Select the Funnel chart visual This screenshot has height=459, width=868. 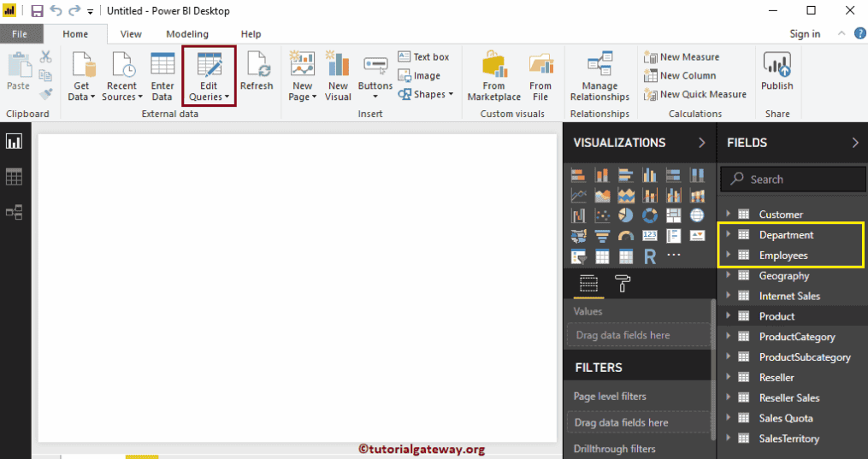point(602,236)
